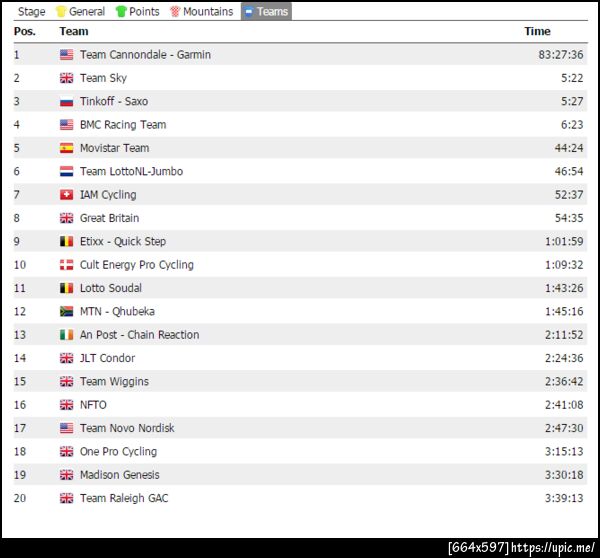600x558 pixels.
Task: Click the polka dot jersey icon
Action: click(175, 11)
